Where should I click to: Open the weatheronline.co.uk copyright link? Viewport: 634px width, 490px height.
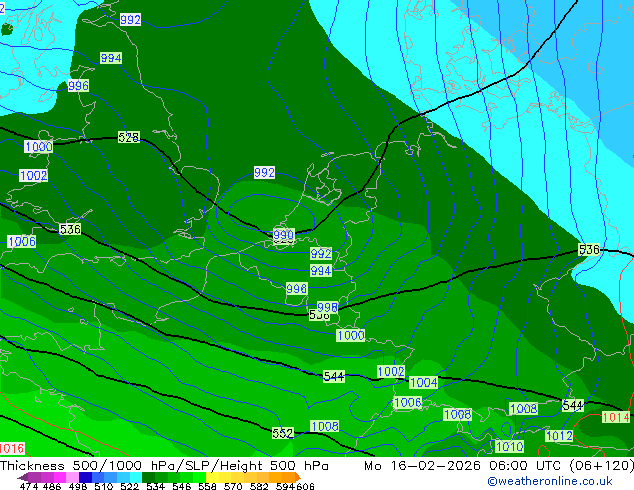coord(550,481)
